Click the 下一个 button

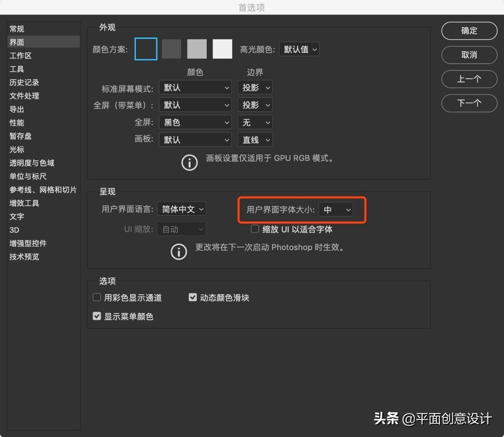click(469, 103)
